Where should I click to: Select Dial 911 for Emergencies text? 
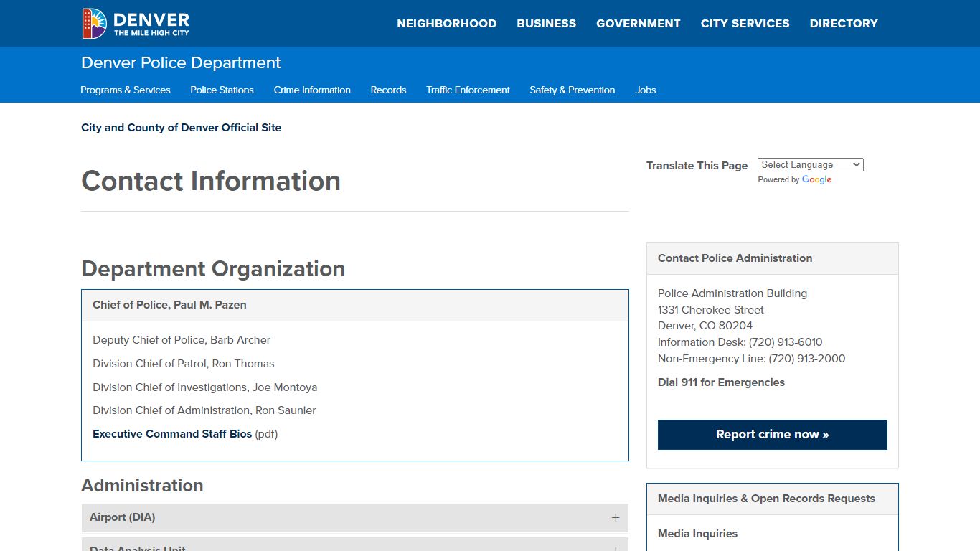point(721,382)
